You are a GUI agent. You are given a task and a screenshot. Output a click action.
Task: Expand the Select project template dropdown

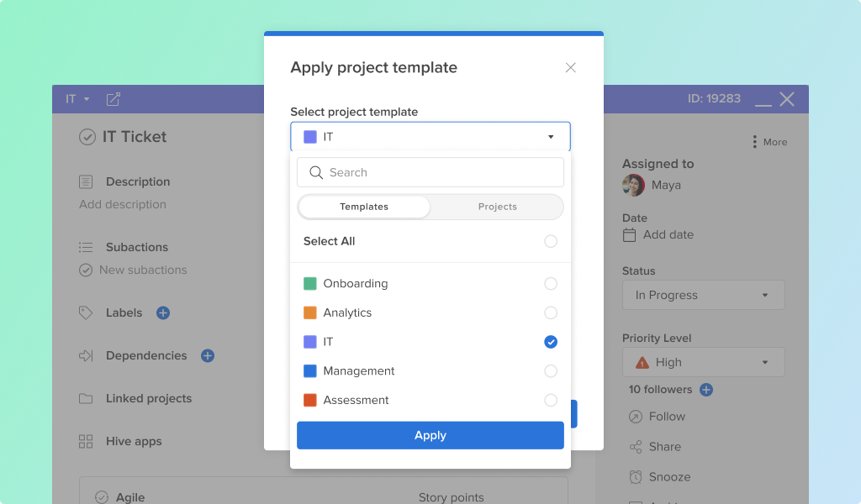(430, 137)
